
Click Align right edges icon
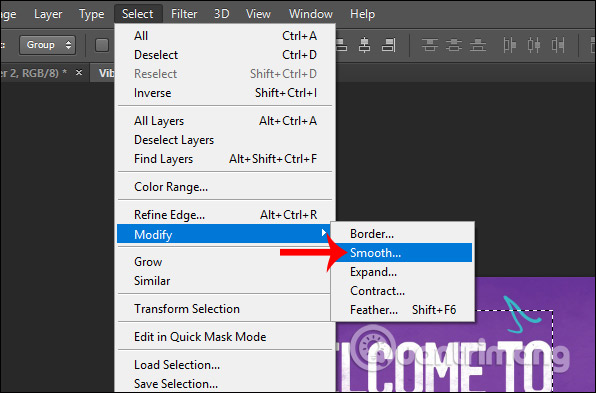388,45
